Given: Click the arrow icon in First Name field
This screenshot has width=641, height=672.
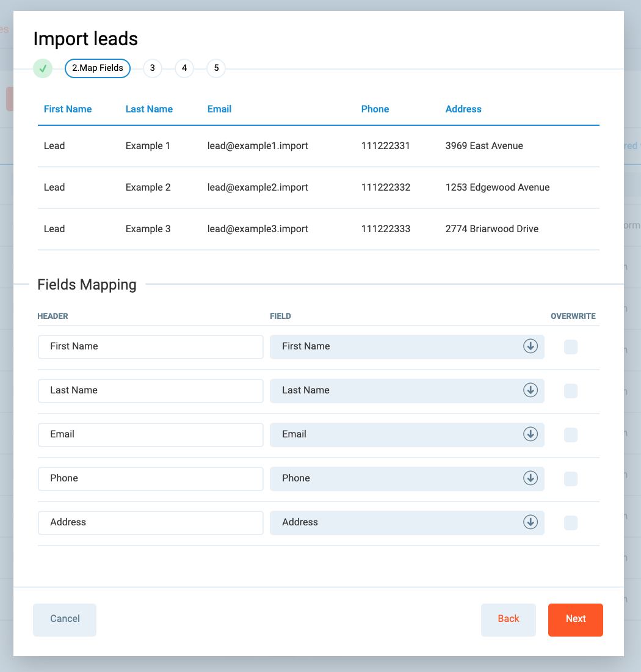Looking at the screenshot, I should [531, 346].
